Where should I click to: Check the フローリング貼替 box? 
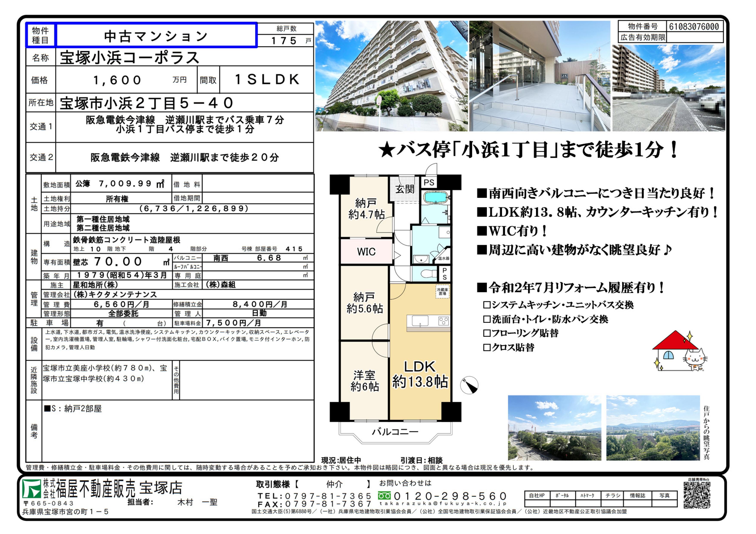point(487,333)
